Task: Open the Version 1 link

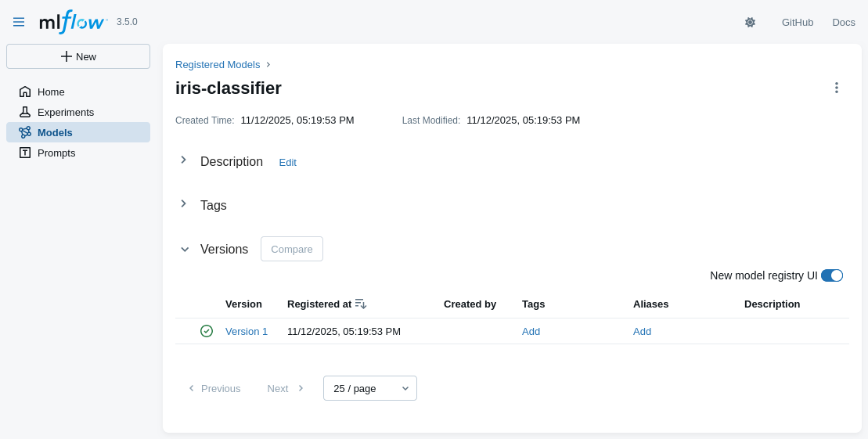Action: click(x=247, y=331)
